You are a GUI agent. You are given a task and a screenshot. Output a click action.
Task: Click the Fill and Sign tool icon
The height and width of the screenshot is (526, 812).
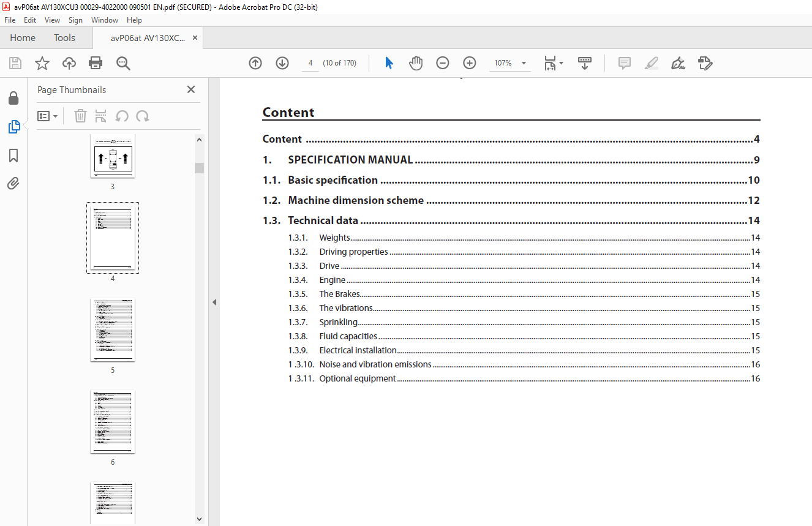coord(705,63)
